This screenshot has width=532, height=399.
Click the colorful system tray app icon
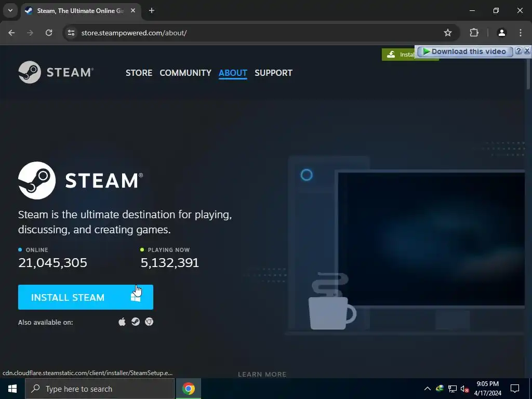click(x=440, y=388)
